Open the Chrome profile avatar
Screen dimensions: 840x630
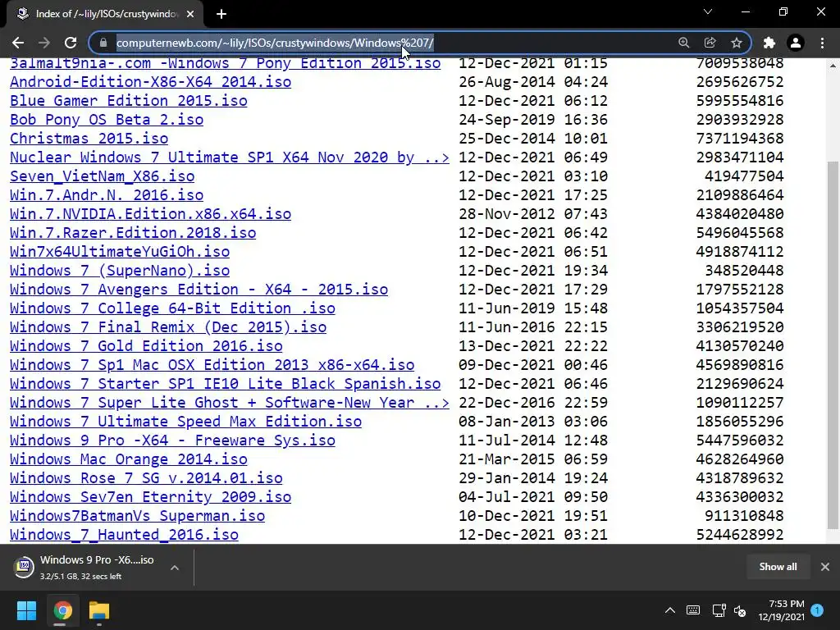click(796, 43)
